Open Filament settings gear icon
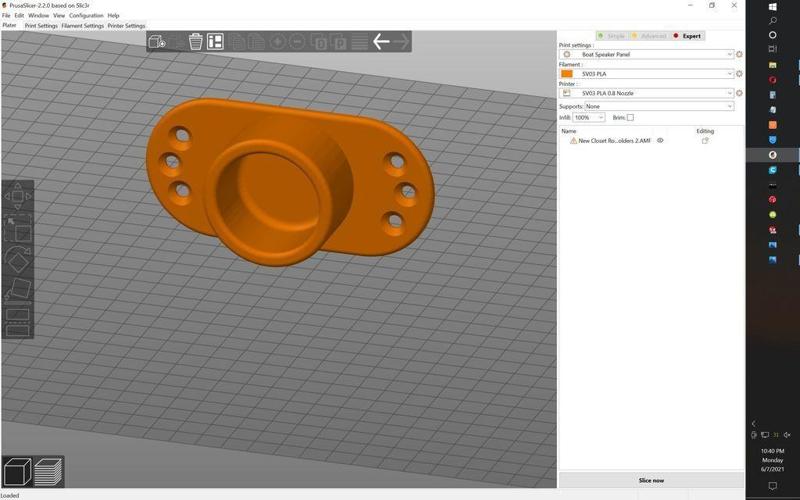Viewport: 800px width, 500px height. pyautogui.click(x=739, y=73)
